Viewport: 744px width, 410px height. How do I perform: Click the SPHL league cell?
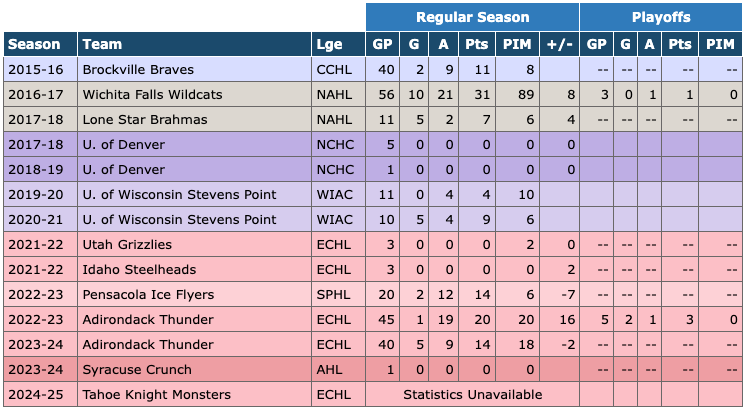tap(331, 295)
